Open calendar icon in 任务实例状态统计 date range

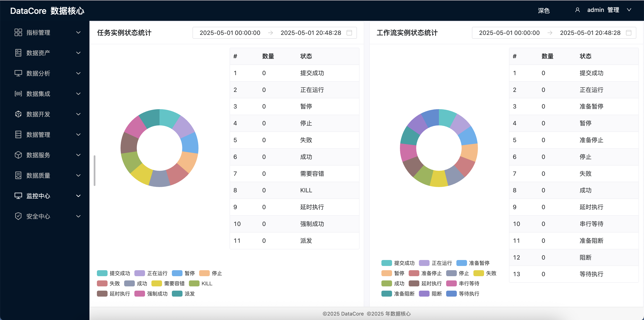tap(349, 33)
